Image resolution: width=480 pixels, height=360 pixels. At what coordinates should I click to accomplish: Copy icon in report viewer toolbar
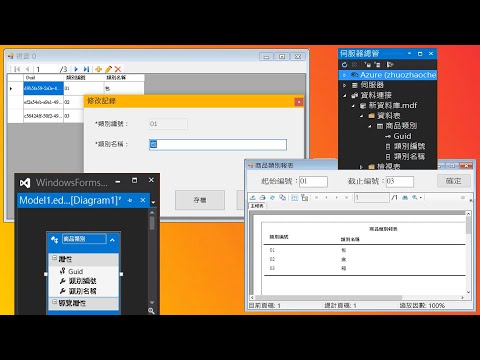click(282, 197)
